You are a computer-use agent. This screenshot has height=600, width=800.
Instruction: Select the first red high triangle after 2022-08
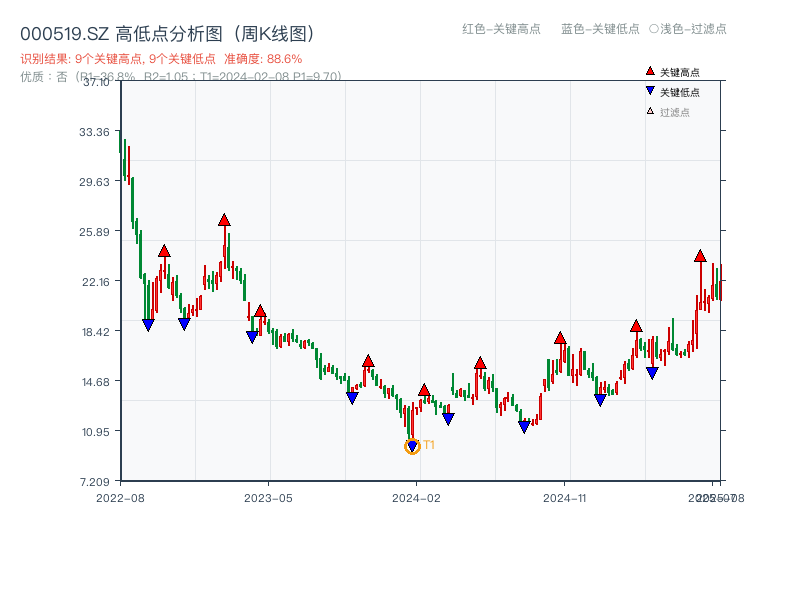164,251
